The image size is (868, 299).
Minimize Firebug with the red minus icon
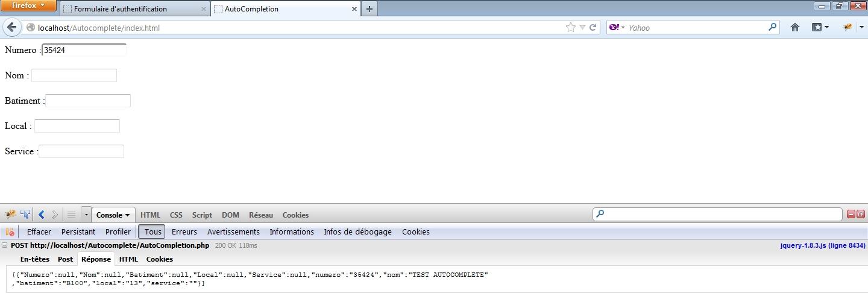(851, 214)
